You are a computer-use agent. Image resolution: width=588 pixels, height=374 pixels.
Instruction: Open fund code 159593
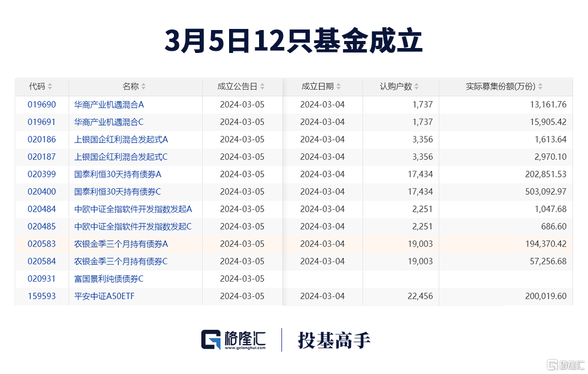pyautogui.click(x=41, y=296)
